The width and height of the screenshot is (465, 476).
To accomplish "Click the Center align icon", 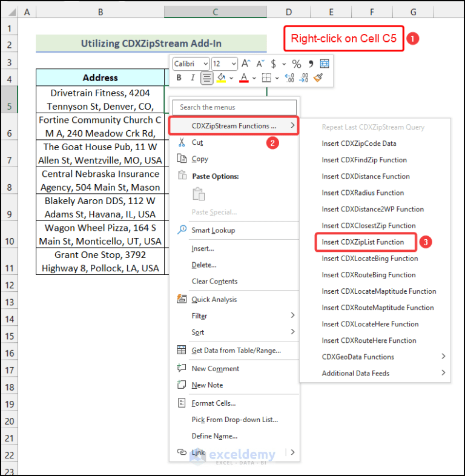I will [206, 78].
